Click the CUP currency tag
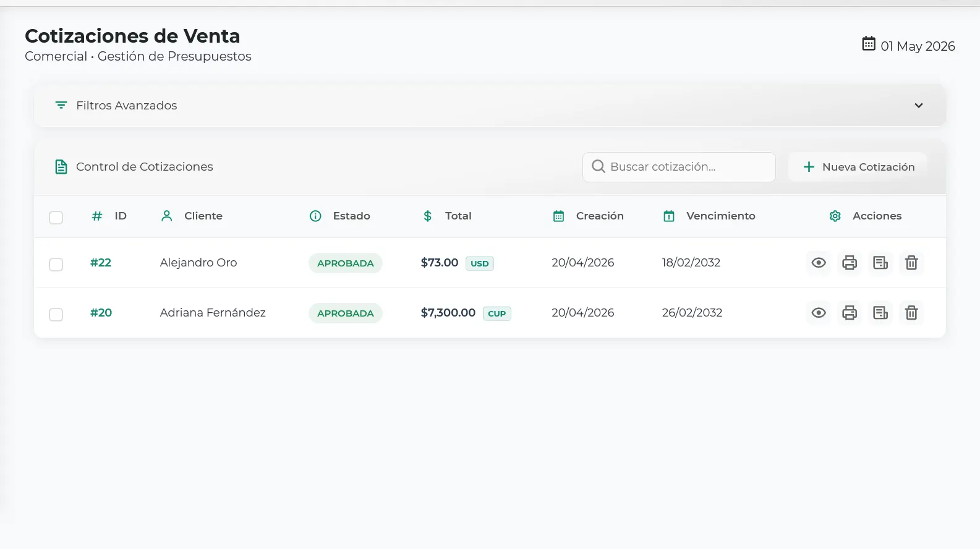This screenshot has width=980, height=549. pyautogui.click(x=497, y=313)
